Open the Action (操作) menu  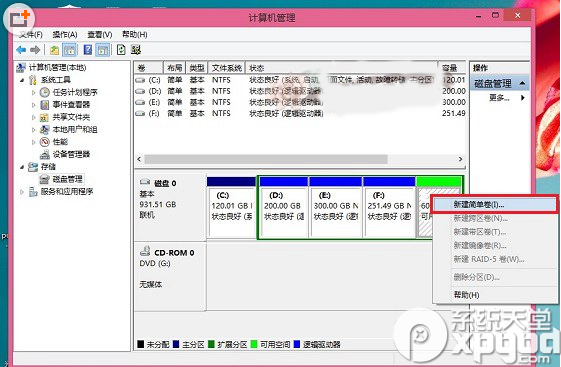coord(65,34)
